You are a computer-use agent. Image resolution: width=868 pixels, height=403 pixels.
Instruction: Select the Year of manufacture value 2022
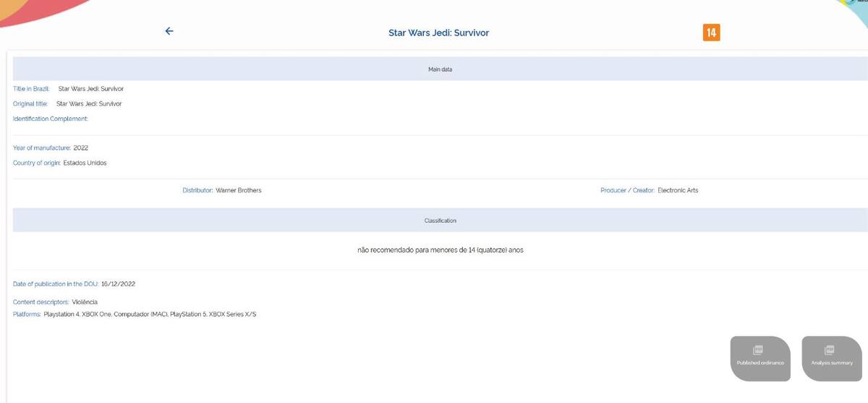coord(81,148)
